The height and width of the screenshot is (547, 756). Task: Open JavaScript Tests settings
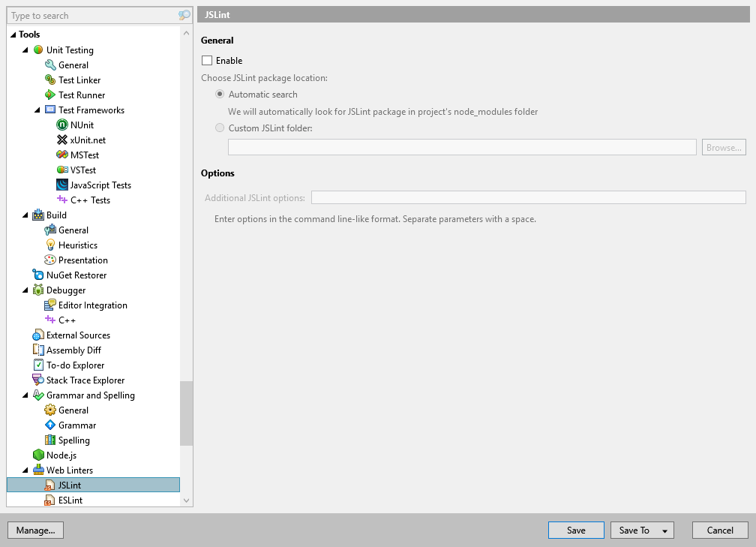pos(61,185)
